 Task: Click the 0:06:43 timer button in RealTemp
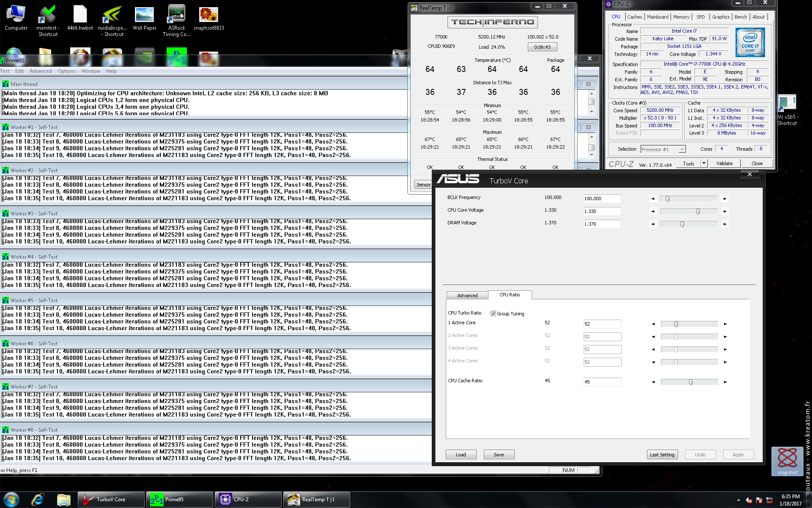pos(542,47)
